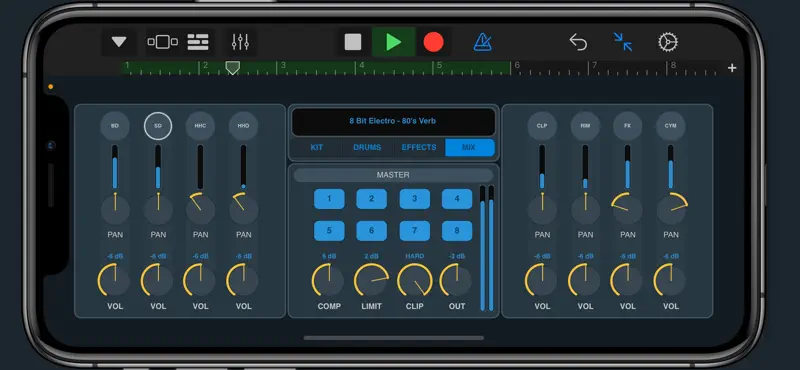Switch to the KIT tab

pos(317,147)
